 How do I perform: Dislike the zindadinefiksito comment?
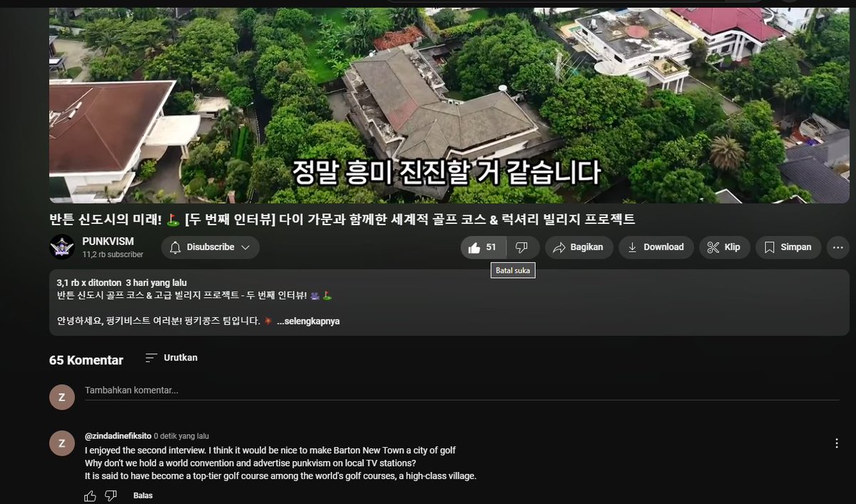tap(111, 495)
